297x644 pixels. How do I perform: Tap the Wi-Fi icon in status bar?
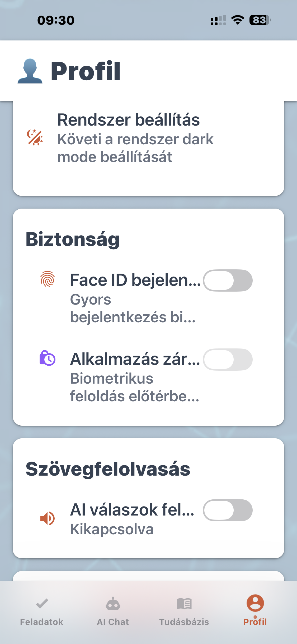click(x=238, y=20)
